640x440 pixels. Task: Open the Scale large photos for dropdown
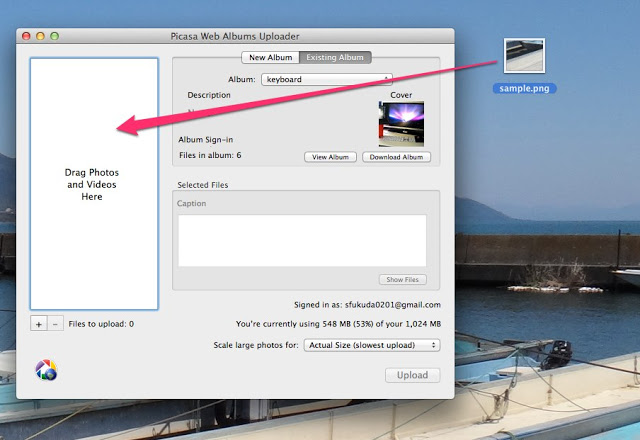[x=372, y=345]
